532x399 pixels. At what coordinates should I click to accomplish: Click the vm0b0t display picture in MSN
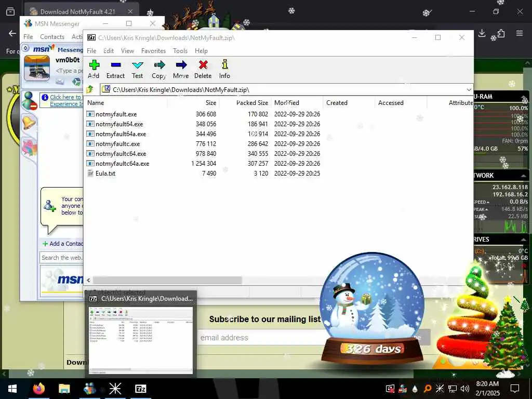tap(37, 68)
